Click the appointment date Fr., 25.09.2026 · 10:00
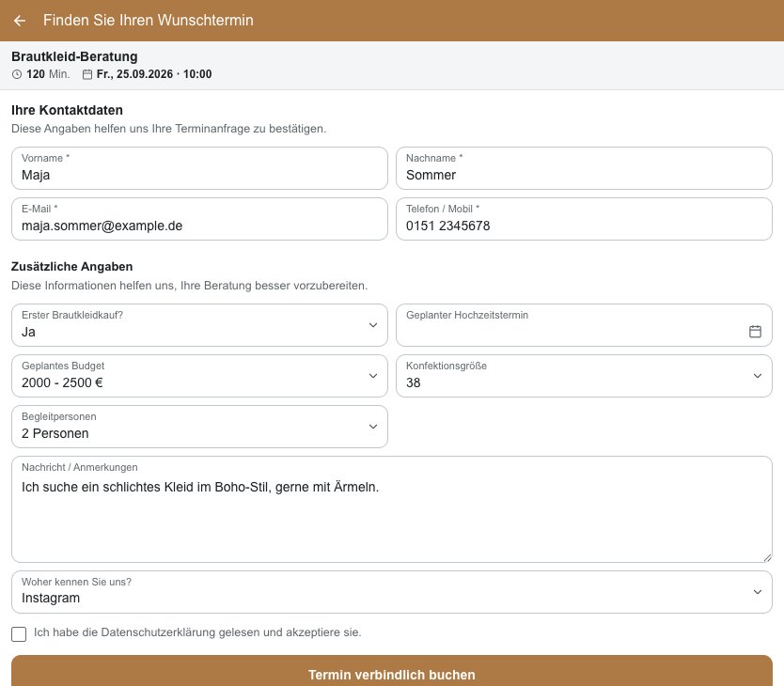 click(x=154, y=74)
